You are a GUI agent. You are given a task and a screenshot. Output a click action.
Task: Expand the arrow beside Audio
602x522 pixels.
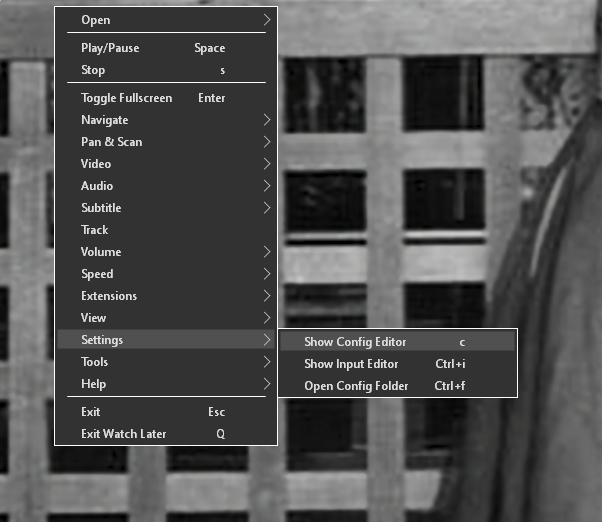pyautogui.click(x=267, y=186)
